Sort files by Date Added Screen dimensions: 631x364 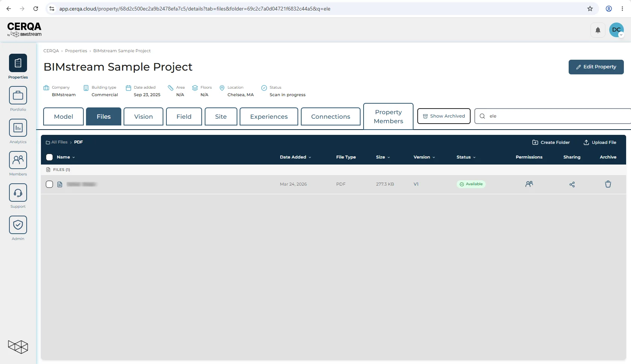(295, 157)
